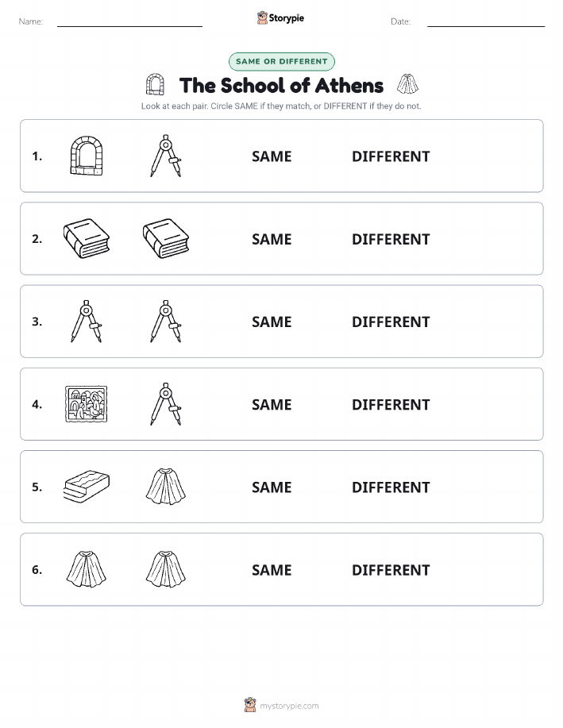
Task: Click the cape icon beside the title
Action: [407, 84]
